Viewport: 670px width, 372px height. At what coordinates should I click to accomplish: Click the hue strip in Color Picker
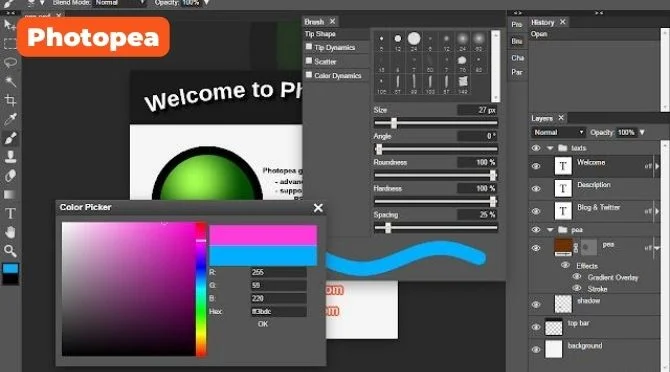coord(201,289)
